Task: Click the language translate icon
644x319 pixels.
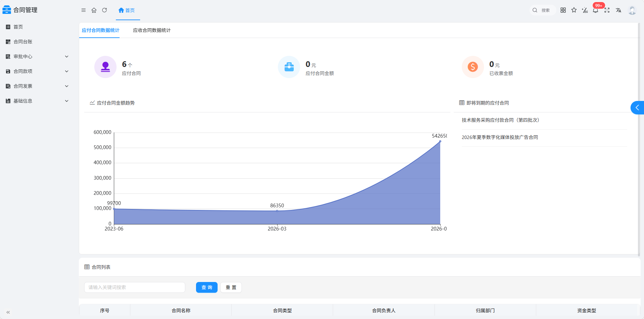Action: point(618,10)
